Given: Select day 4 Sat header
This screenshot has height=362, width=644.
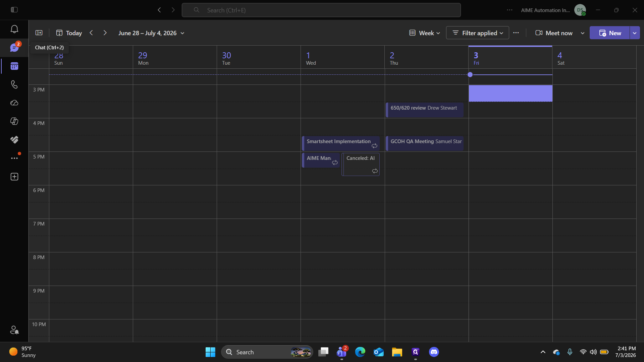Looking at the screenshot, I should click(594, 58).
